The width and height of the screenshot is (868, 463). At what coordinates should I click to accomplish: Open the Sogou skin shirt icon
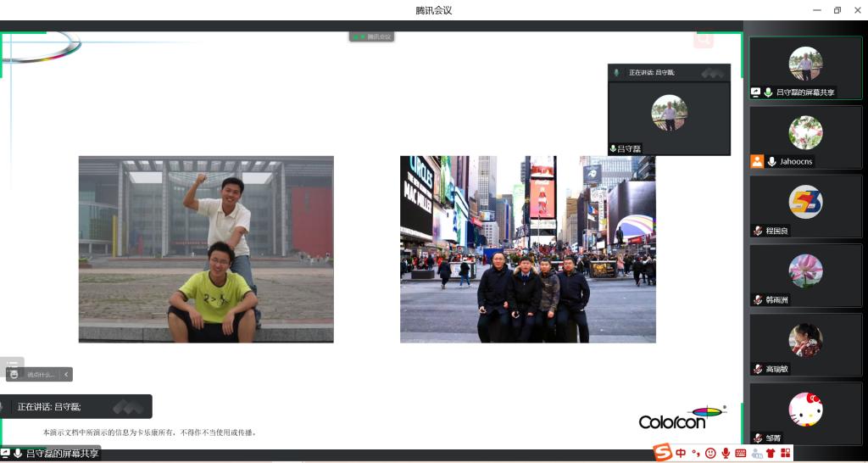(771, 453)
